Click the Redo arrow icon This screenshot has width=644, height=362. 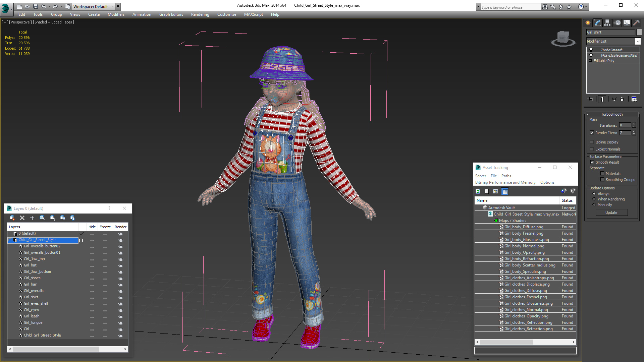pyautogui.click(x=55, y=6)
